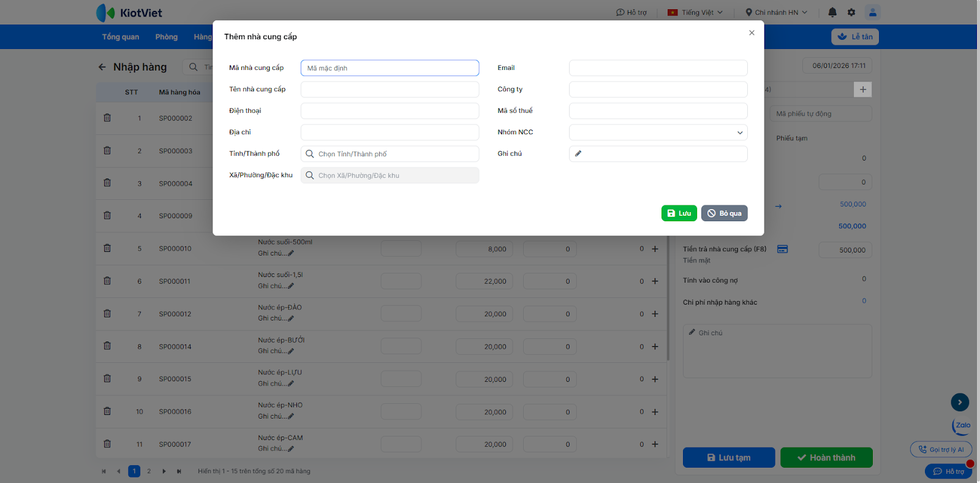This screenshot has width=980, height=483.
Task: Expand the Nhóm NCC dropdown
Action: pyautogui.click(x=658, y=132)
